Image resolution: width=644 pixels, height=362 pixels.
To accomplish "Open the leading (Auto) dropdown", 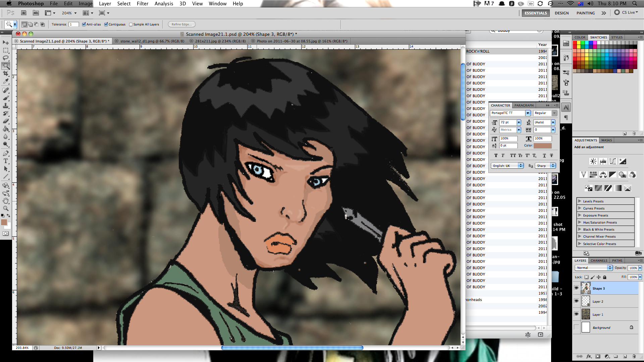I will click(553, 122).
